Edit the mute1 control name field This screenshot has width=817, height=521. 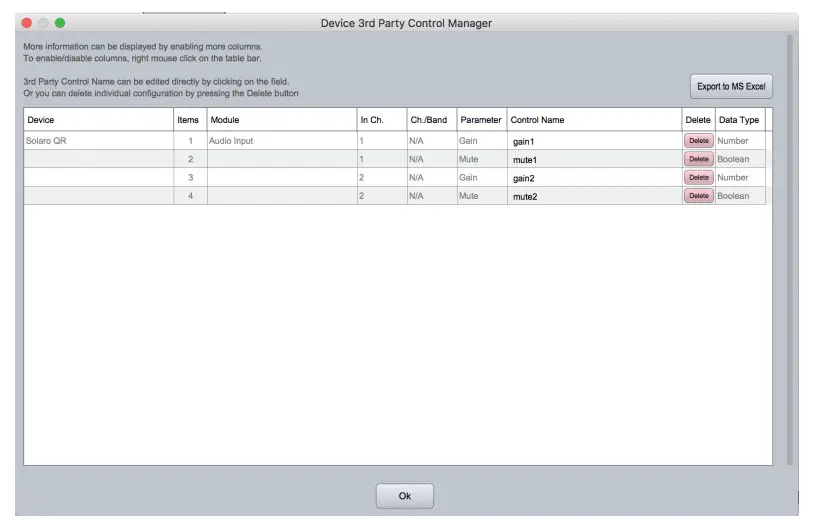[595, 159]
